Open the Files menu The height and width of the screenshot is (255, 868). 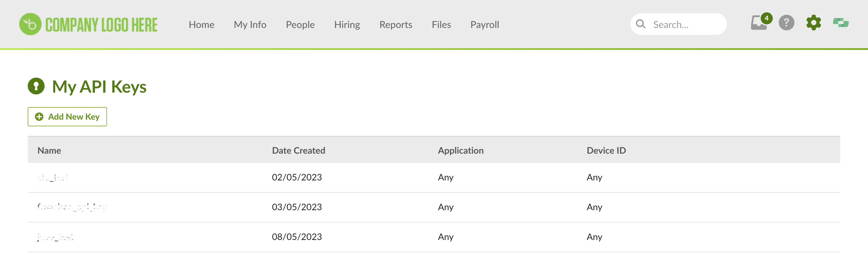click(441, 25)
